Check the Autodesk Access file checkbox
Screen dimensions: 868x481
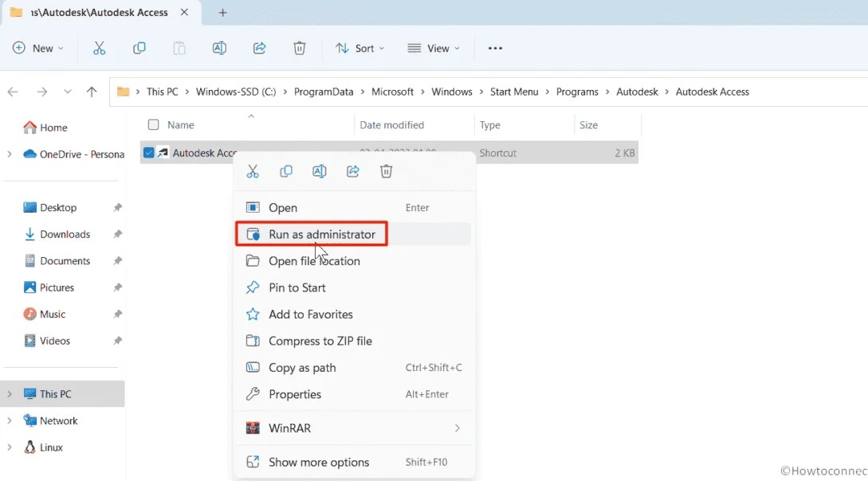149,152
